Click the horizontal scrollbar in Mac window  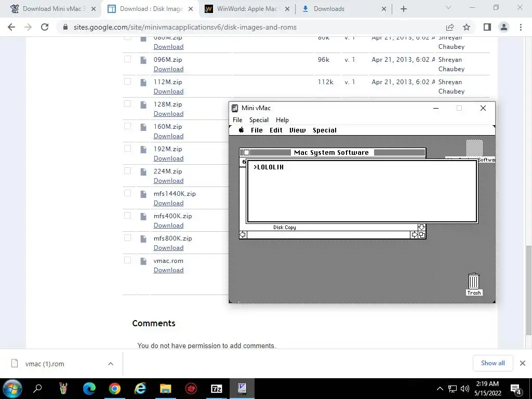pyautogui.click(x=328, y=235)
